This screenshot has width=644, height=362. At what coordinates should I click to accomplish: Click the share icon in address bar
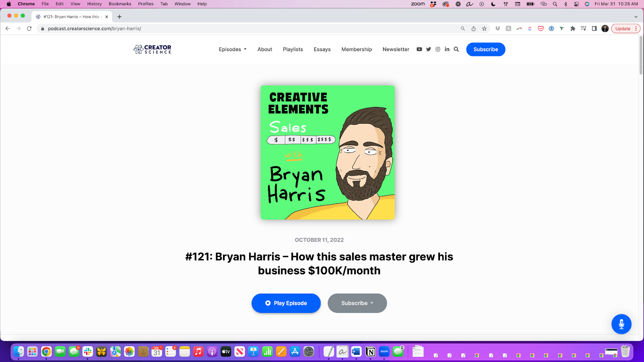pos(474,29)
